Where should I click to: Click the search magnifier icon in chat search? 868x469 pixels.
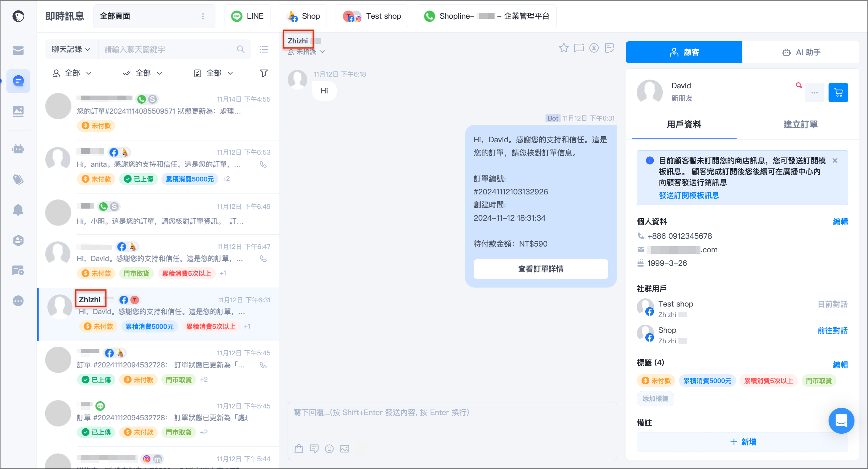[240, 49]
